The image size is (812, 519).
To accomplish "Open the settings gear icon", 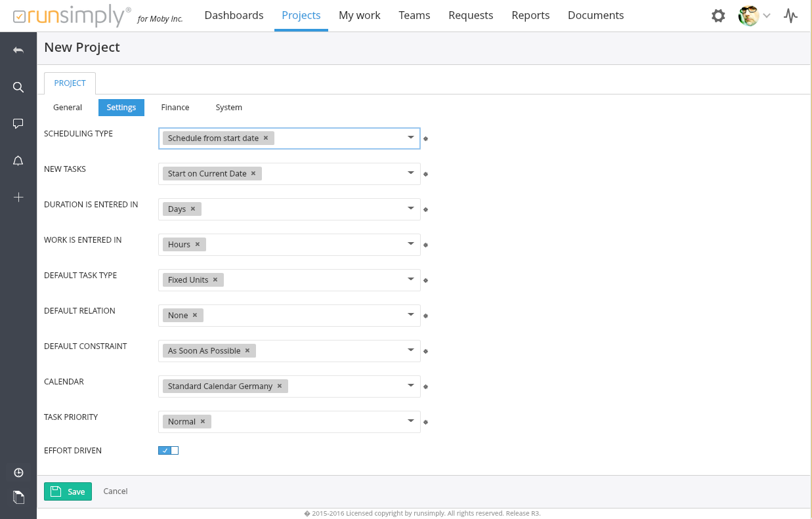I will (718, 16).
